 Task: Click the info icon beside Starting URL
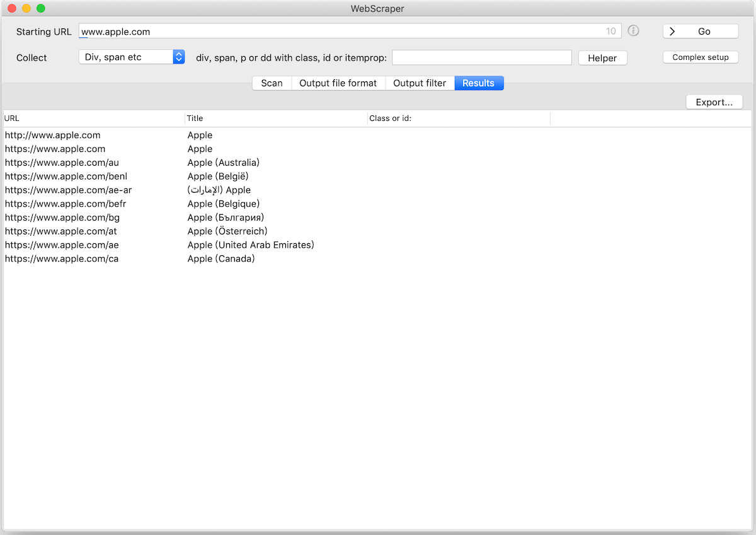click(633, 31)
